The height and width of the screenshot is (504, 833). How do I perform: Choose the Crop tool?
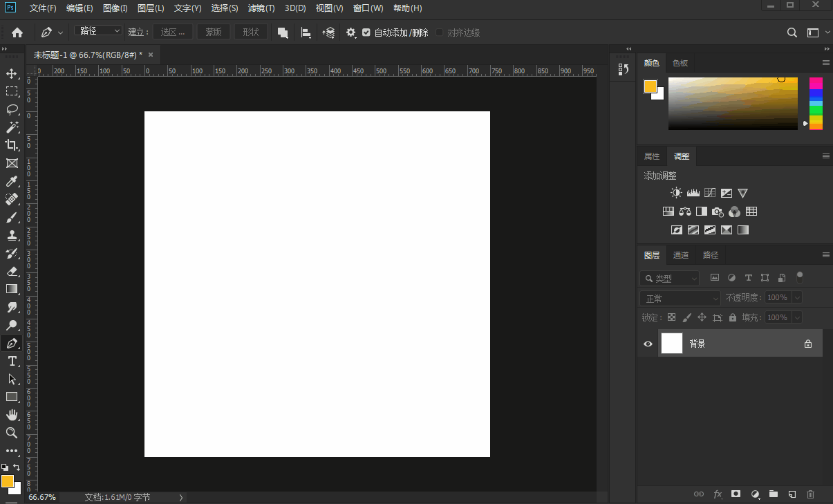12,145
